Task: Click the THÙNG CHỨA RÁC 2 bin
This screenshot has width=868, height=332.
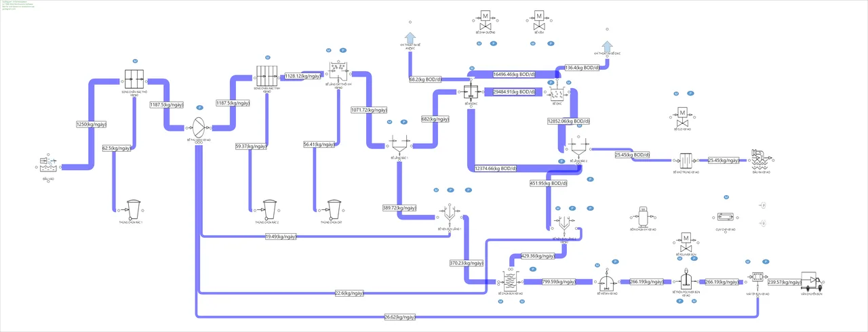Action: pos(269,208)
